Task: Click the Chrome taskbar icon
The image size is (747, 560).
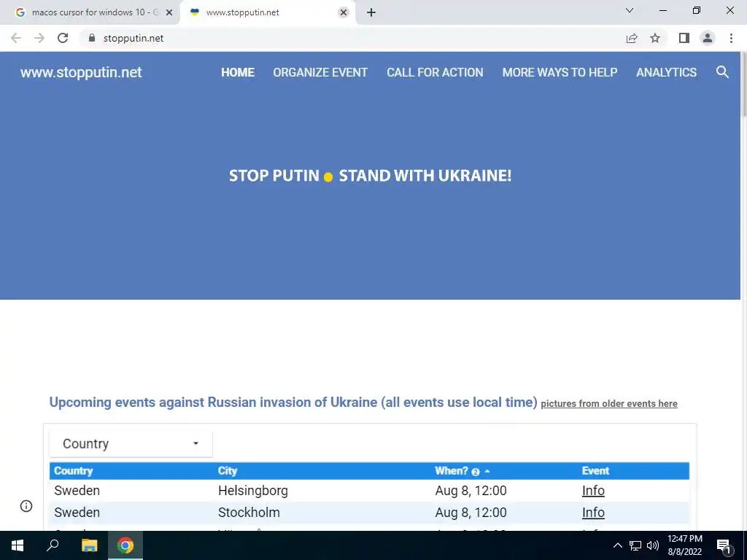Action: pyautogui.click(x=125, y=545)
